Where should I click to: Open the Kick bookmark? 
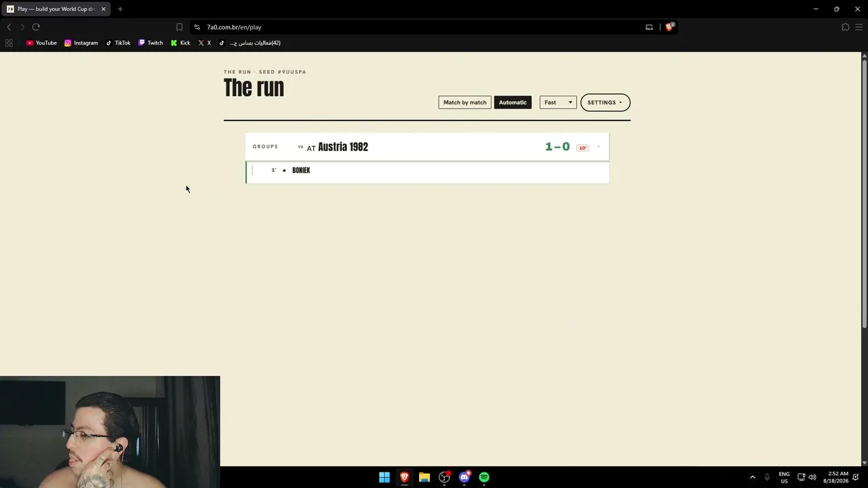[x=180, y=43]
